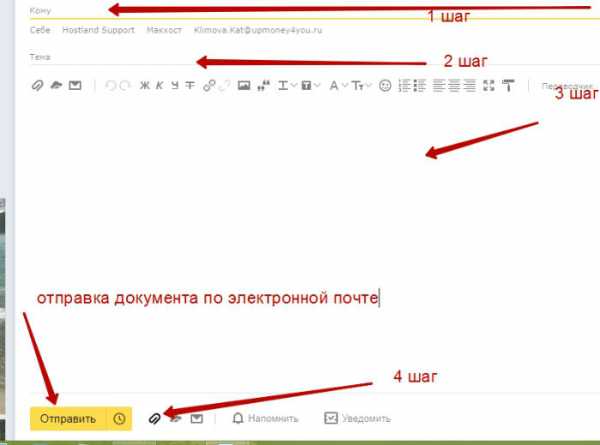
Task: Insert a hyperlink
Action: (x=209, y=85)
